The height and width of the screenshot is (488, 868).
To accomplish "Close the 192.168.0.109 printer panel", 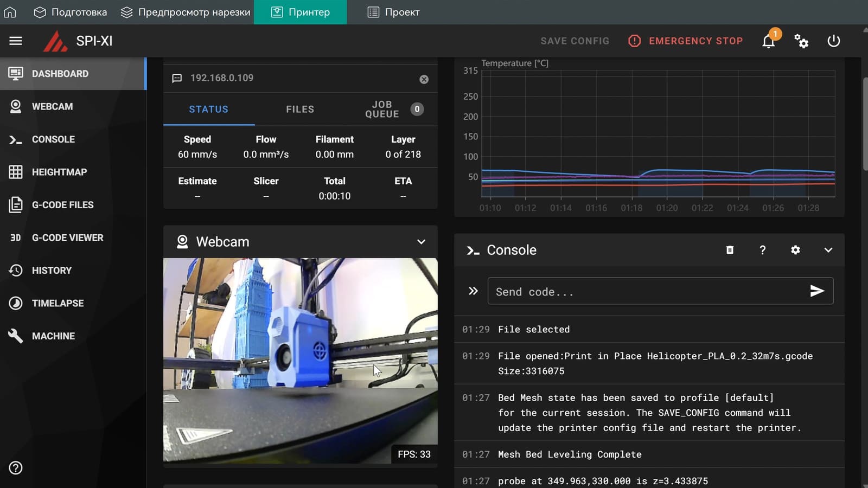I will [x=424, y=79].
